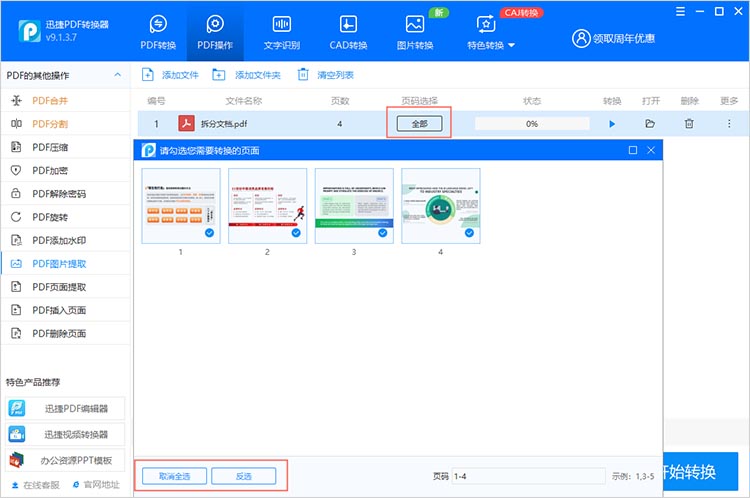Click the red PDF file icon

[186, 123]
